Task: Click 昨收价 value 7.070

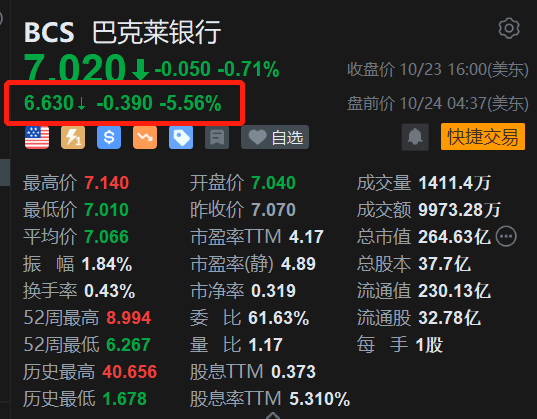Action: click(x=273, y=210)
